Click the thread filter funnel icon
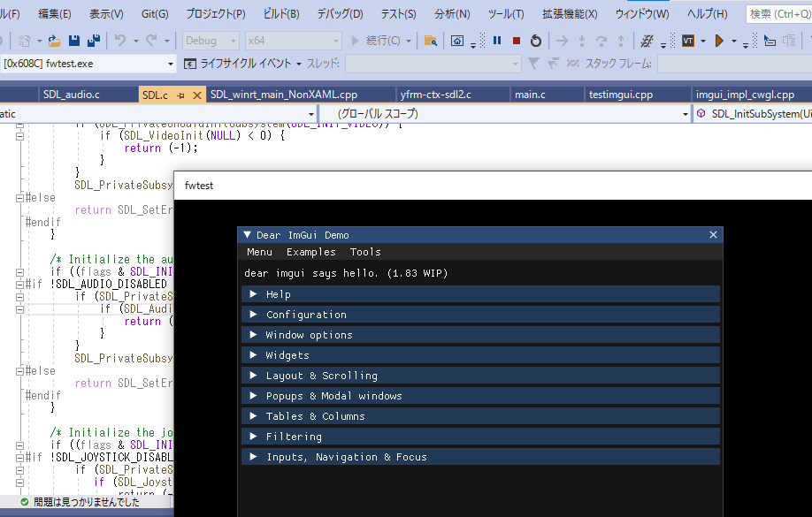Viewport: 812px width, 517px height. (x=533, y=64)
